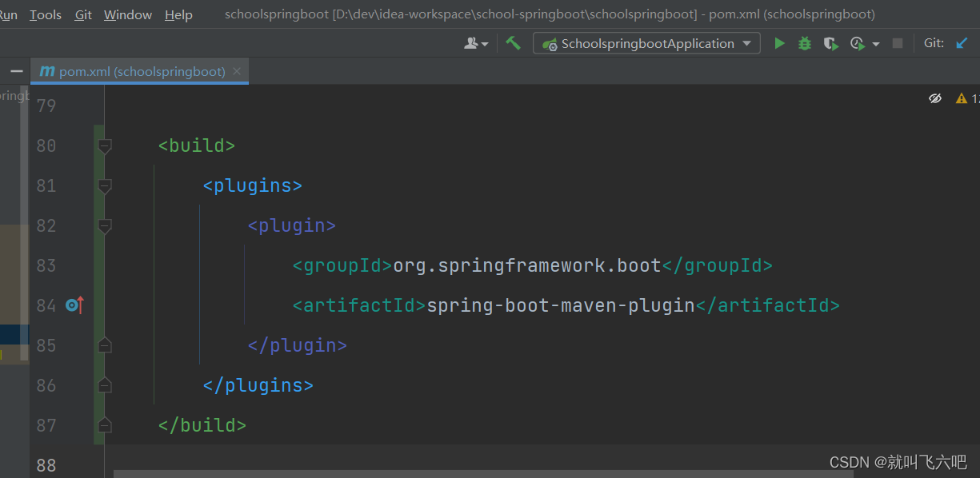This screenshot has width=980, height=478.
Task: Open the user account avatar on the toolbar
Action: [472, 43]
